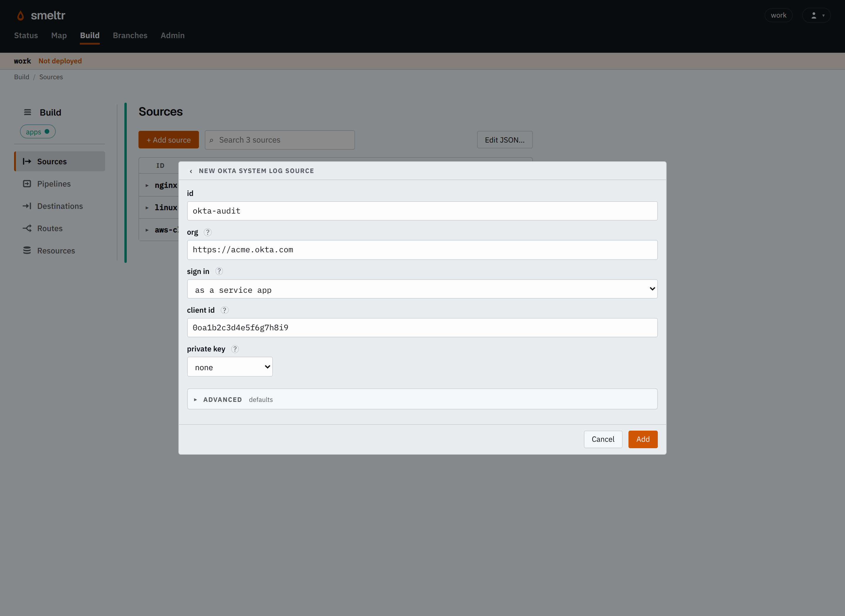
Task: Focus the Search 3 sources box
Action: [x=280, y=140]
